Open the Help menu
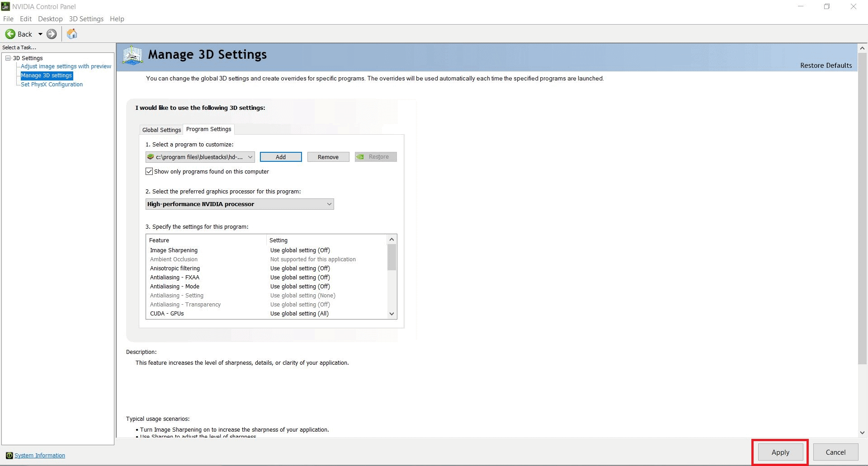868x466 pixels. (117, 19)
